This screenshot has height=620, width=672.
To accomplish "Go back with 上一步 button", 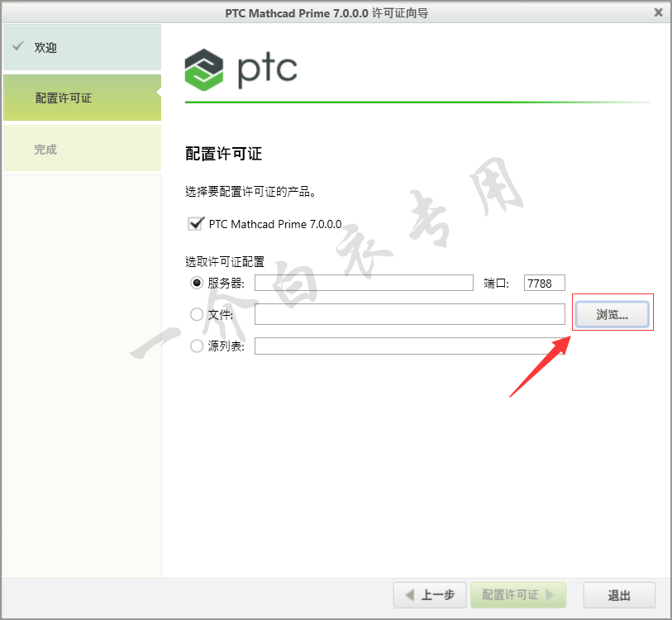I will pos(430,594).
